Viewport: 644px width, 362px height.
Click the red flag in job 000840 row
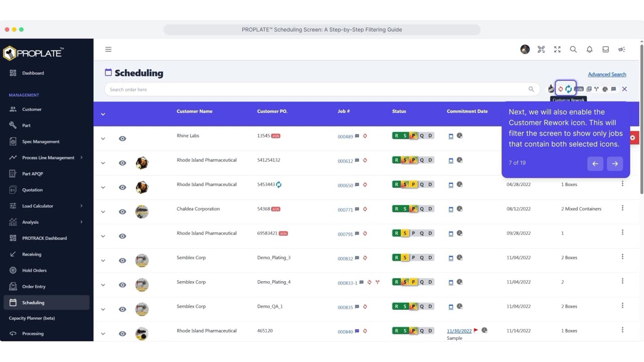tap(476, 331)
